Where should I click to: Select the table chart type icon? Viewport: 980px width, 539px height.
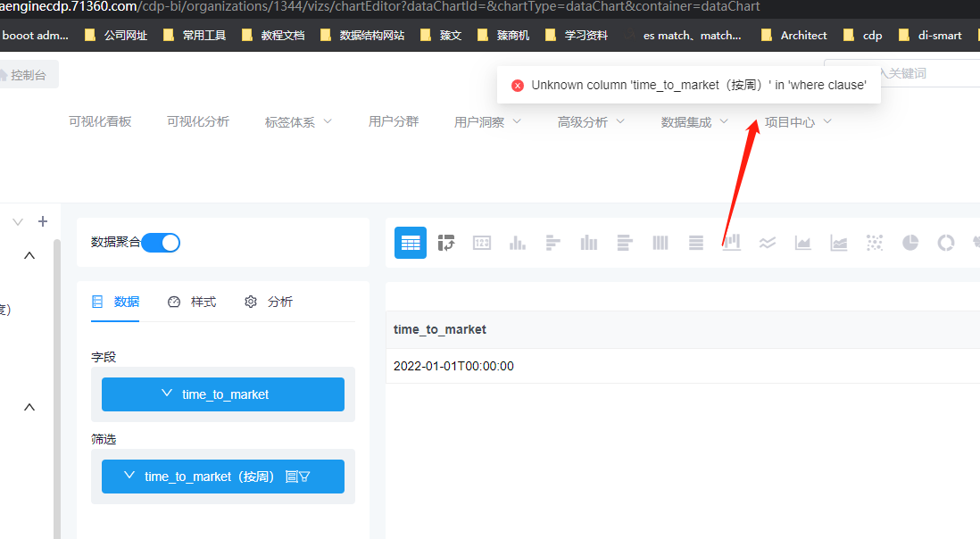coord(411,242)
